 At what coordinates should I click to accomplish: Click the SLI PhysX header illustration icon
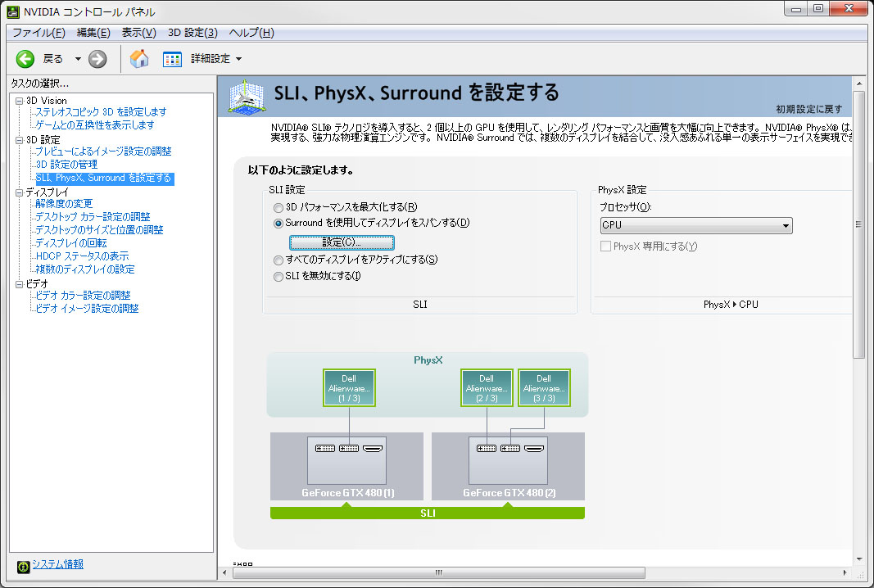coord(247,97)
